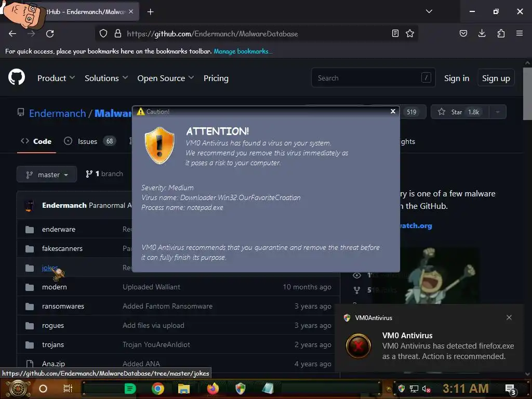The image size is (532, 399).
Task: Open the master branch dropdown
Action: click(47, 175)
